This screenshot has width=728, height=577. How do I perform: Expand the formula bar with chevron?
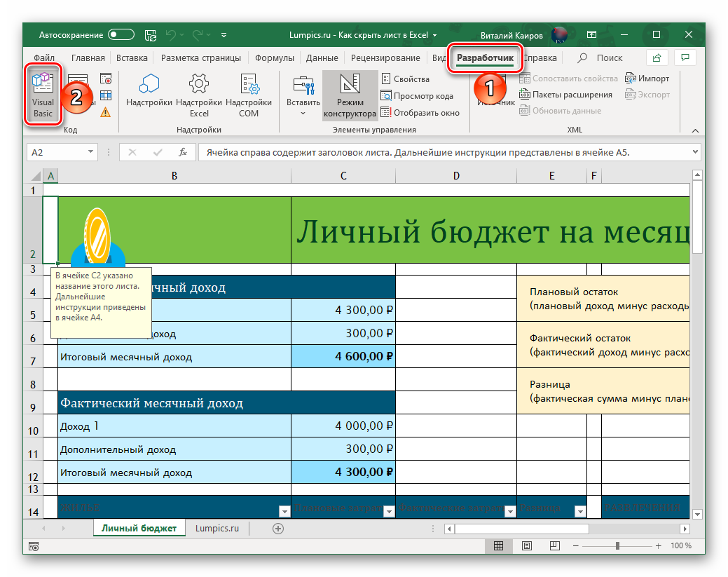(694, 151)
